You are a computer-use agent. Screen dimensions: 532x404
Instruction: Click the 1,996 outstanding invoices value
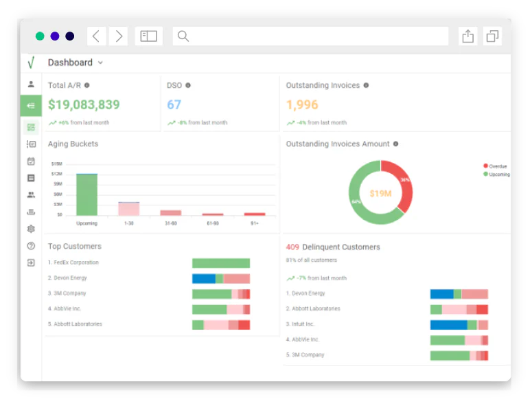[x=302, y=104]
